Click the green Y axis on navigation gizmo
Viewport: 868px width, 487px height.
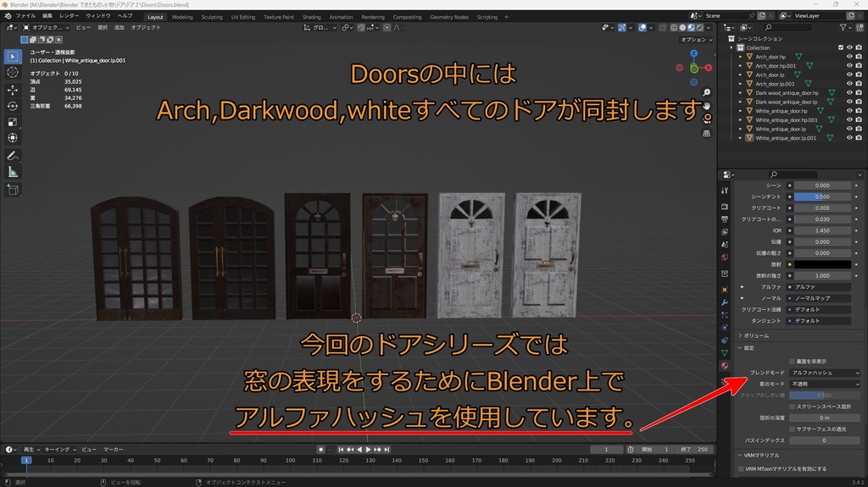(x=693, y=68)
